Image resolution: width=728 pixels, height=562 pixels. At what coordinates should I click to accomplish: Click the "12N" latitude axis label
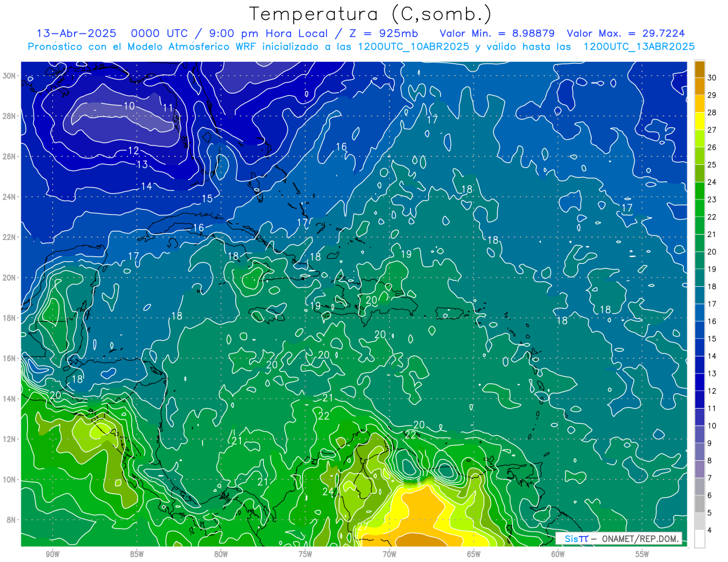(x=9, y=439)
